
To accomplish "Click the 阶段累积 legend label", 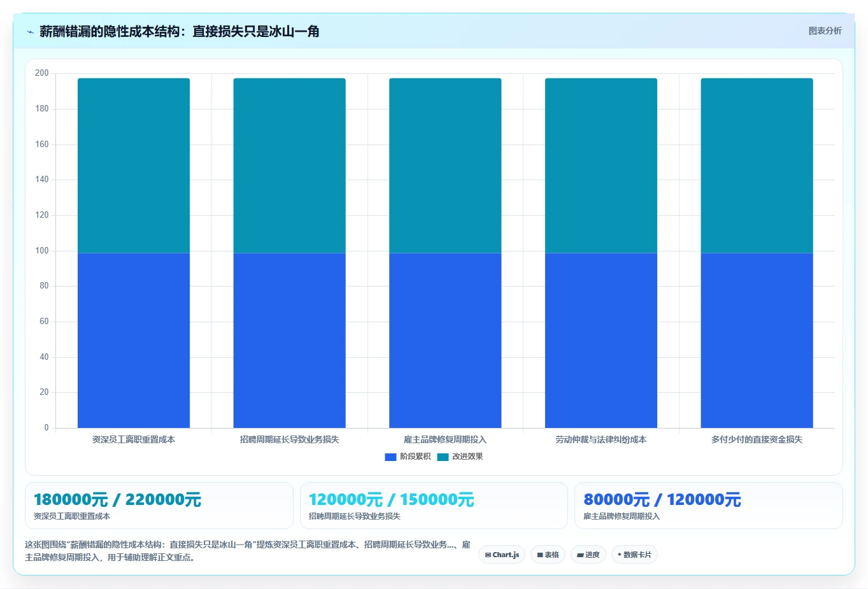I will coord(415,457).
